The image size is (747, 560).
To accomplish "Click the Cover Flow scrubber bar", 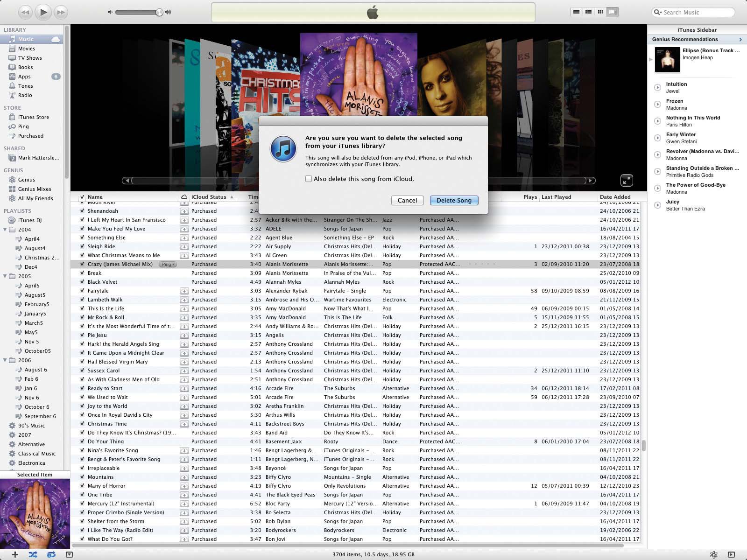I will (359, 180).
